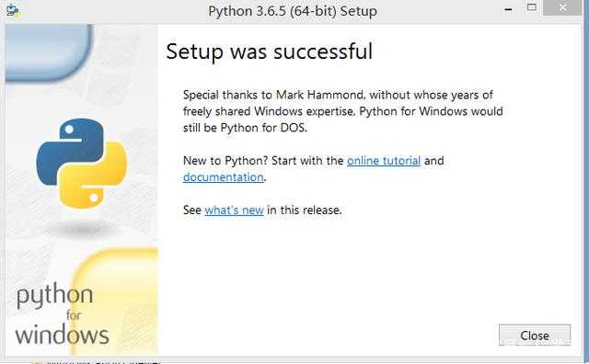Click the blue rounded shape at top left
This screenshot has height=364, width=589.
48,53
